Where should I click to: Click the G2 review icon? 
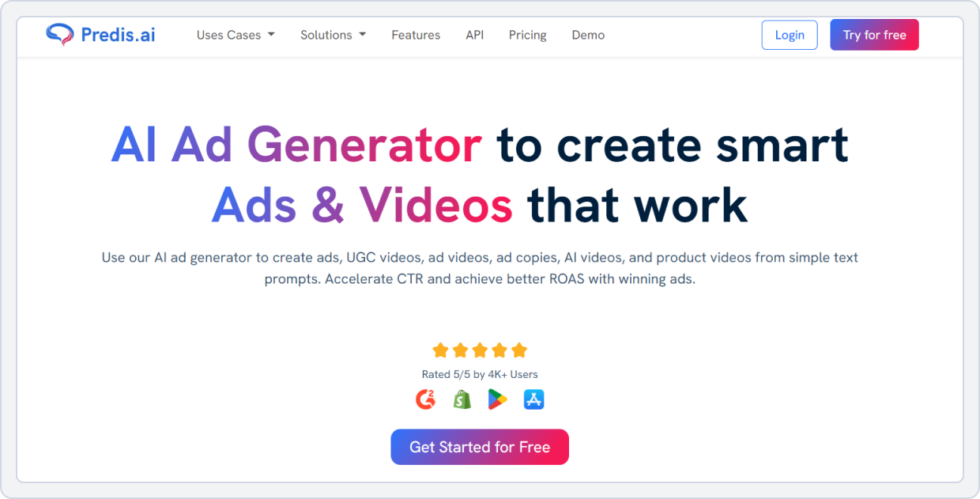(426, 399)
